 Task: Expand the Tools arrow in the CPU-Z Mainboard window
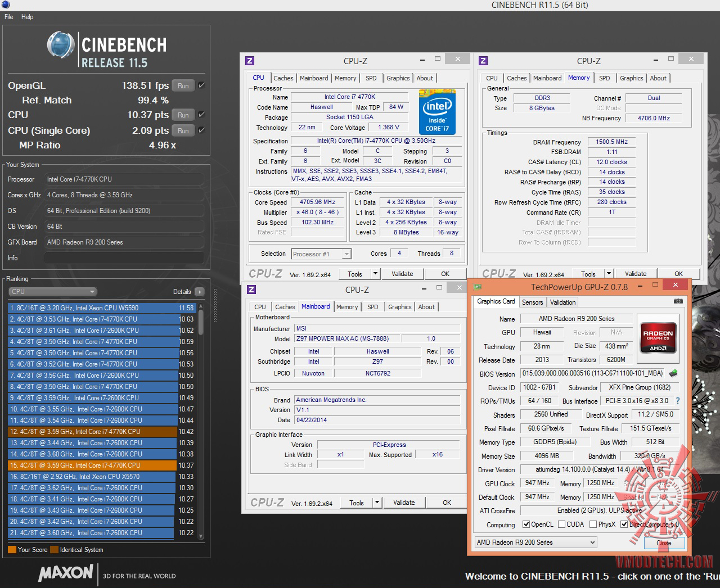pyautogui.click(x=377, y=503)
